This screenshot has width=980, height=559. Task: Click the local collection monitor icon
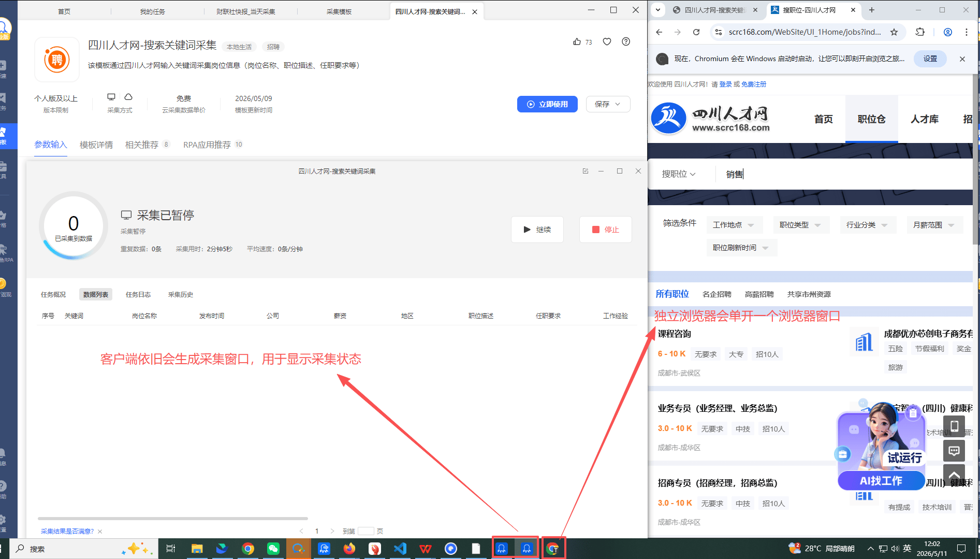111,97
